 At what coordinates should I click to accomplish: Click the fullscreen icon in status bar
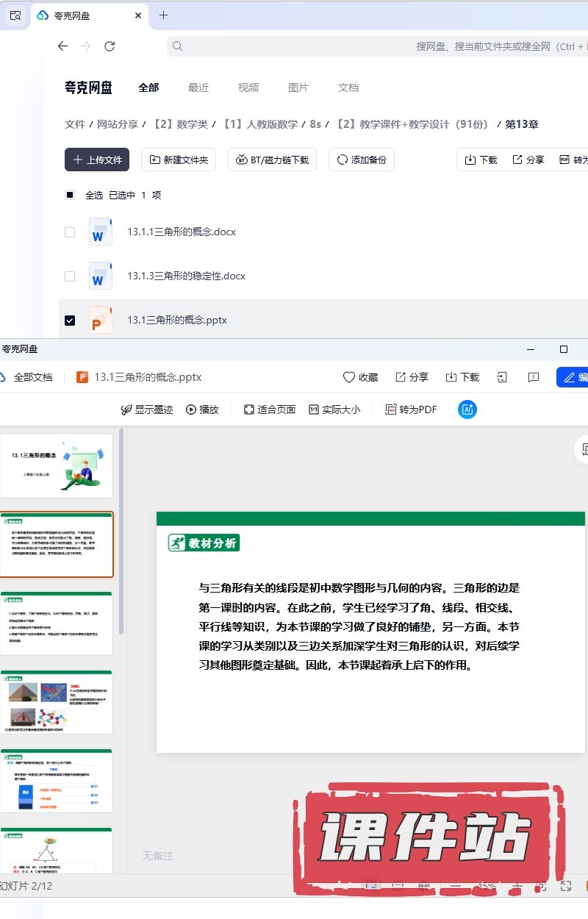(x=565, y=886)
